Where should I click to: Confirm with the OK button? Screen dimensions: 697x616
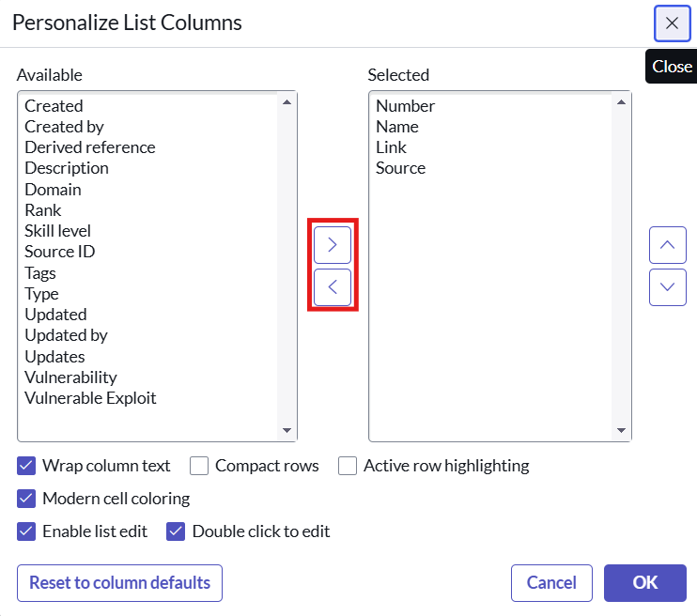644,583
